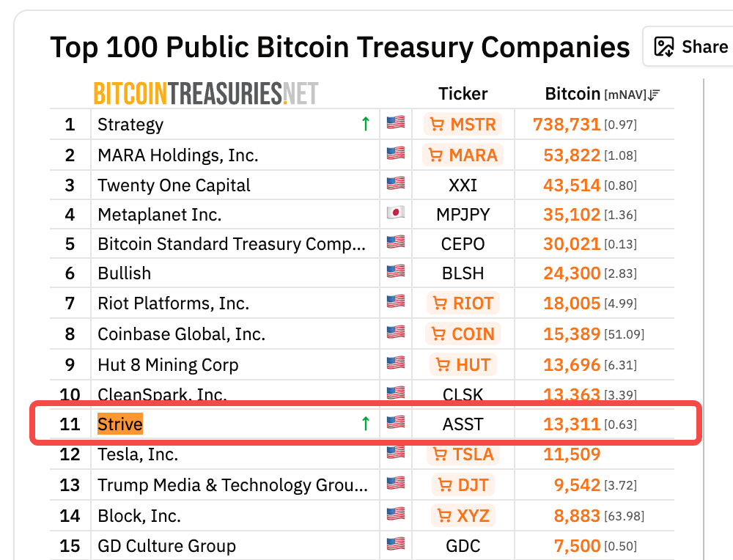Screen dimensions: 733x560
Task: Click the shopping cart icon beside MSTR
Action: point(438,125)
